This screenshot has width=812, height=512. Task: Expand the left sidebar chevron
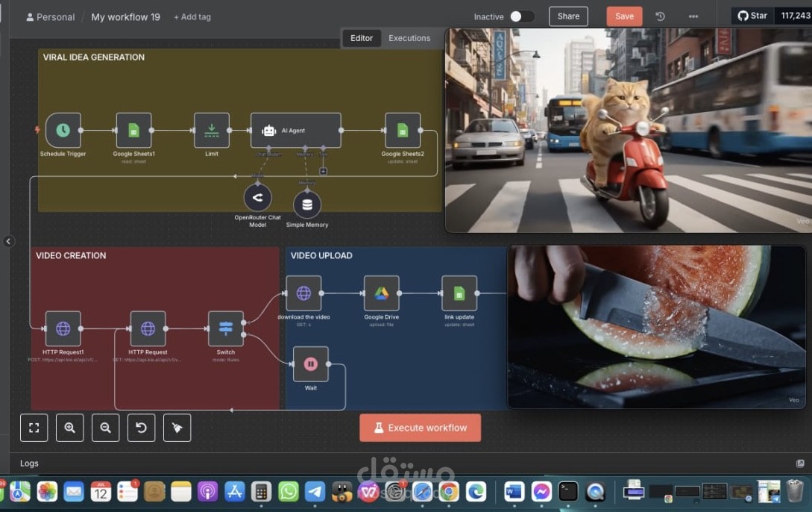tap(8, 241)
